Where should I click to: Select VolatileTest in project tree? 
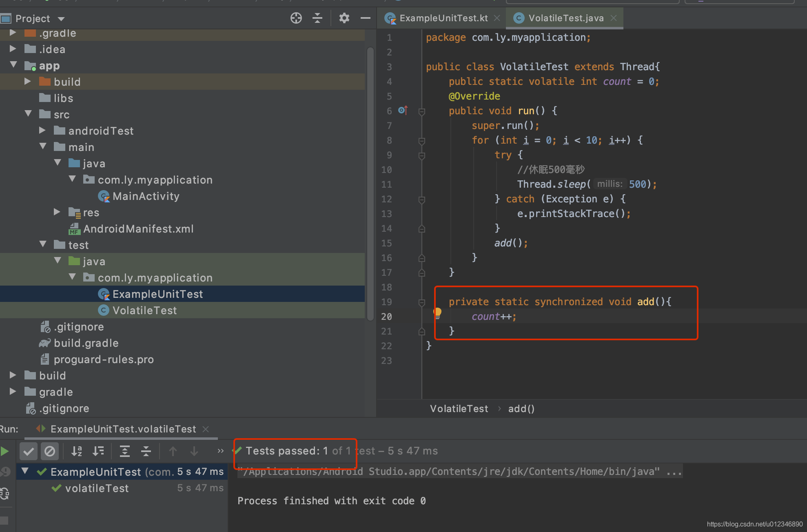point(137,310)
